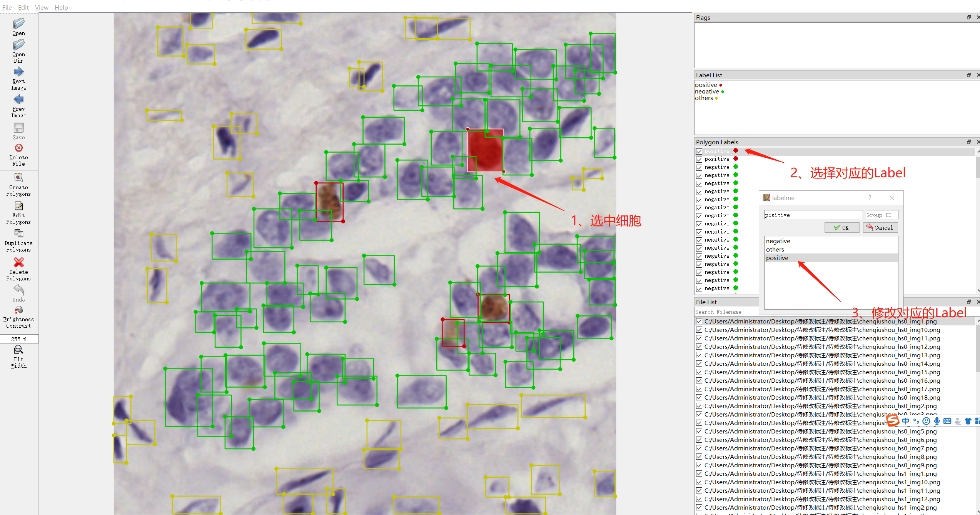The width and height of the screenshot is (980, 515).
Task: Select 'positive' in the Label List panel
Action: pyautogui.click(x=706, y=85)
